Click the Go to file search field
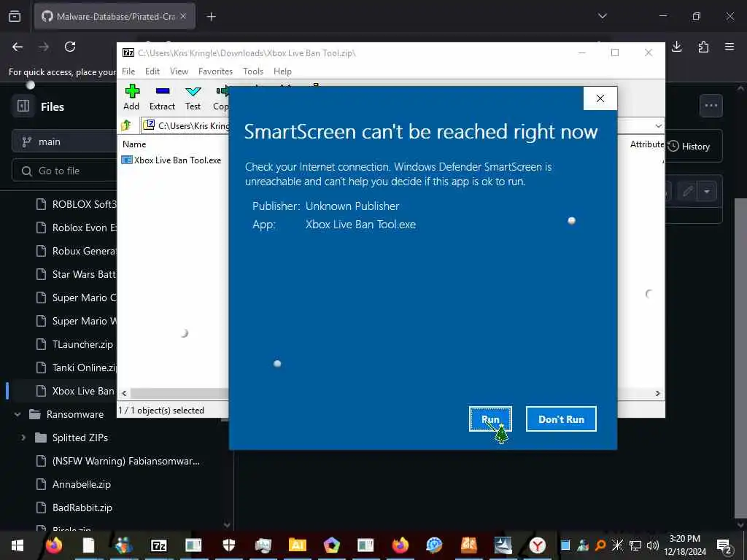Screen dimensions: 747x560 [x=64, y=171]
